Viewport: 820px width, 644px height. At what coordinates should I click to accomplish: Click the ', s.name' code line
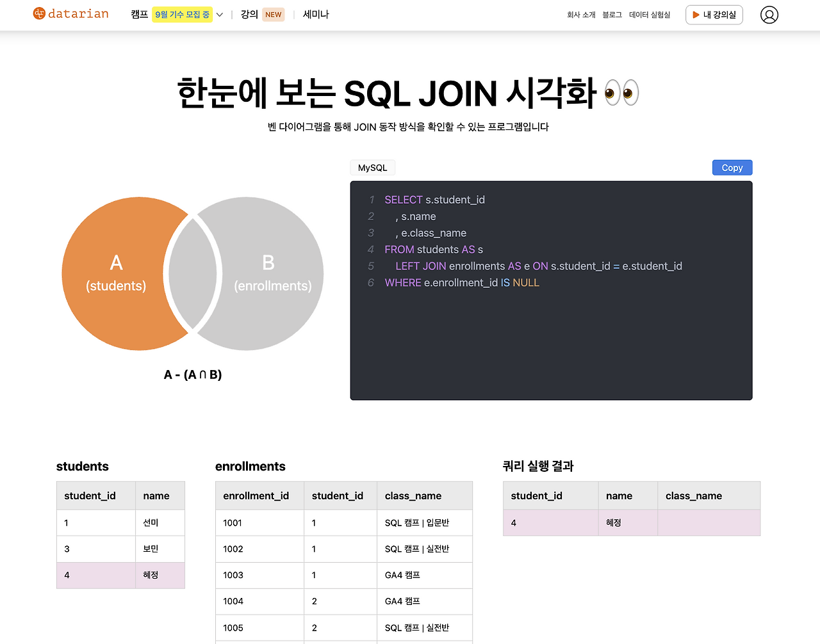point(415,216)
